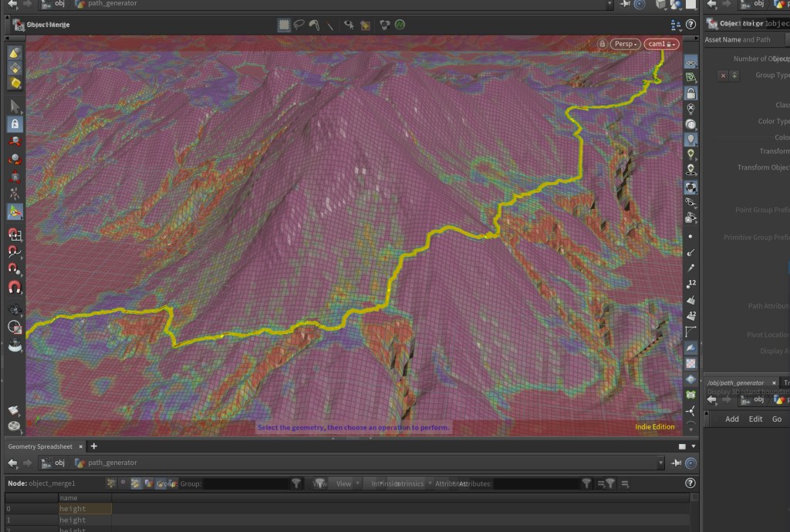Open the cam1 camera dropdown
Viewport: 790px width, 532px height.
click(661, 44)
